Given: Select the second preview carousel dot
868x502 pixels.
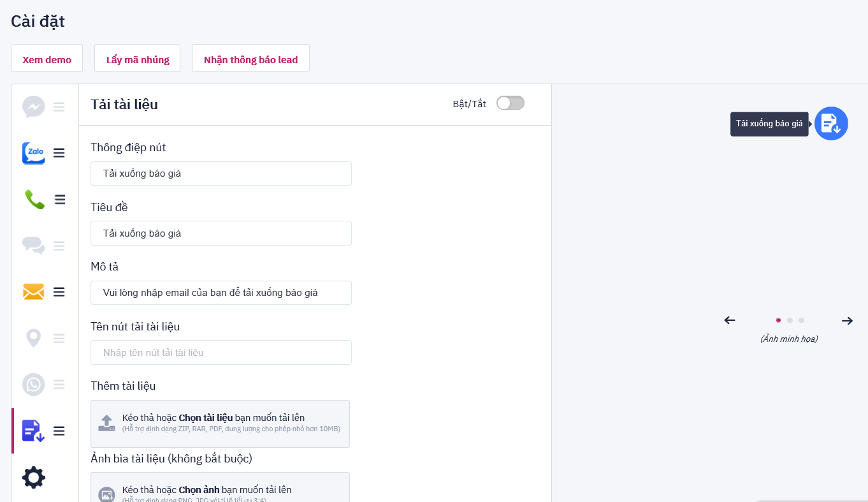Looking at the screenshot, I should tap(790, 320).
